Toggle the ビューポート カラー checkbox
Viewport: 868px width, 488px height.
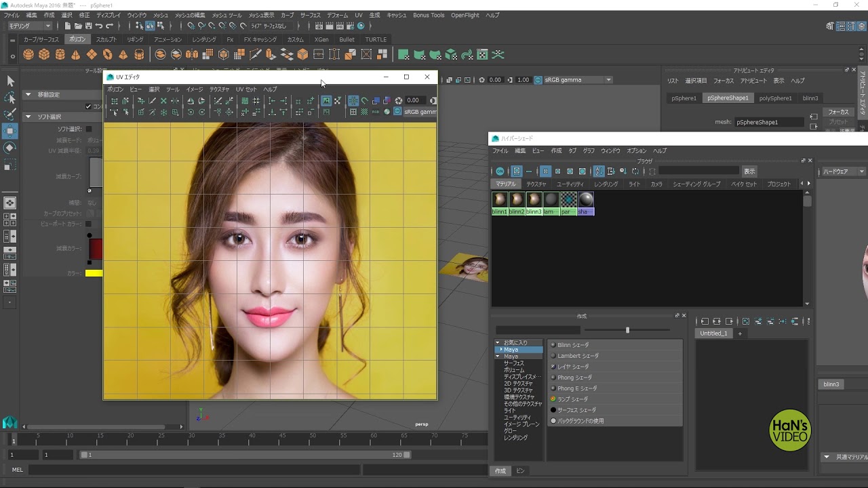88,224
